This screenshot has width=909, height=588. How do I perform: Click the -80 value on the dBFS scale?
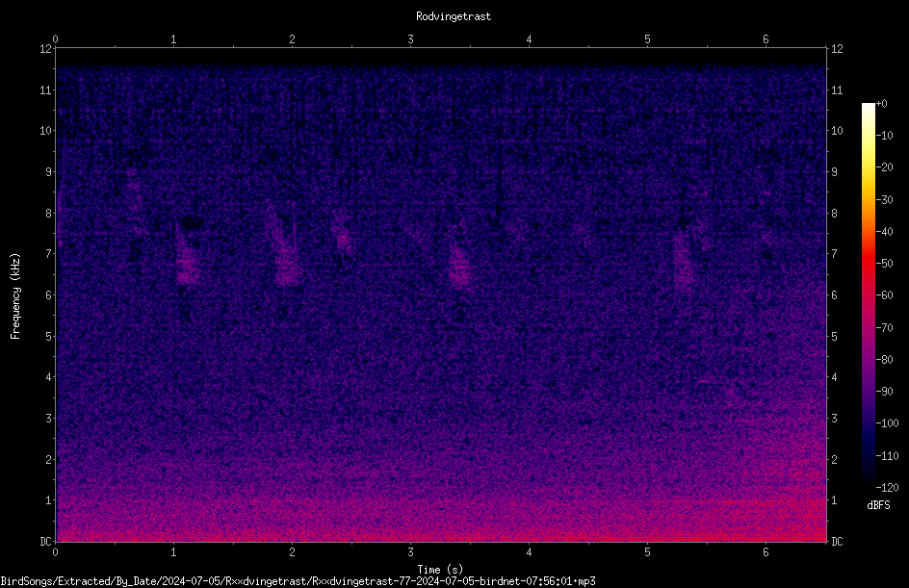tap(884, 360)
